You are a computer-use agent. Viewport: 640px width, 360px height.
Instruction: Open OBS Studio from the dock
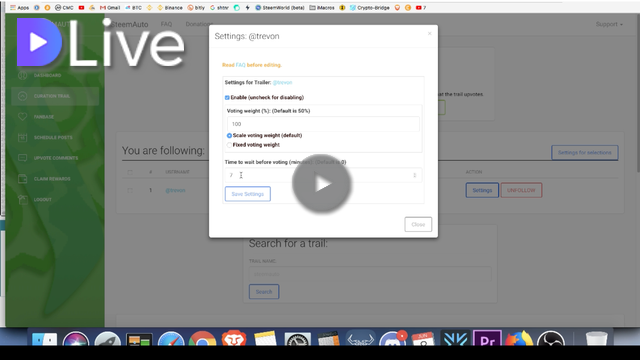[551, 339]
